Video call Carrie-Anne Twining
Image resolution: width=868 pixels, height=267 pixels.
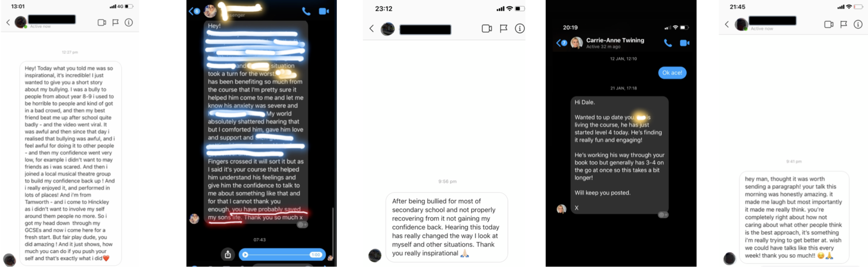tap(684, 43)
